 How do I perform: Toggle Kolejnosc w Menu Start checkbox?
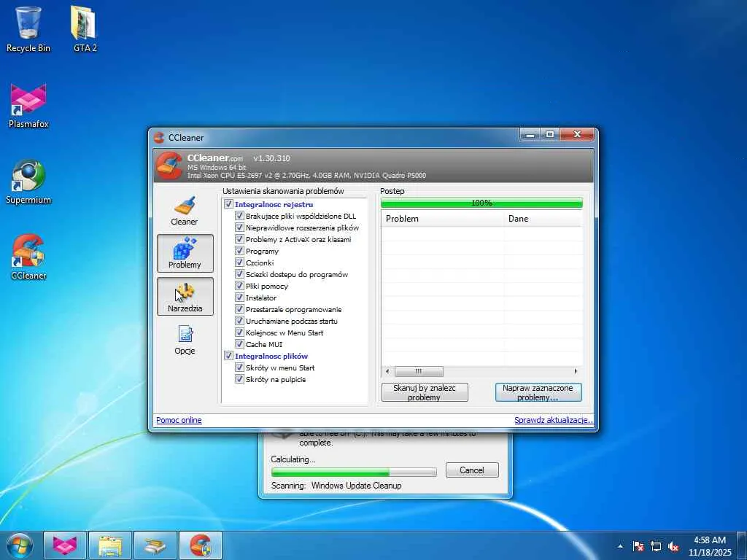point(239,332)
